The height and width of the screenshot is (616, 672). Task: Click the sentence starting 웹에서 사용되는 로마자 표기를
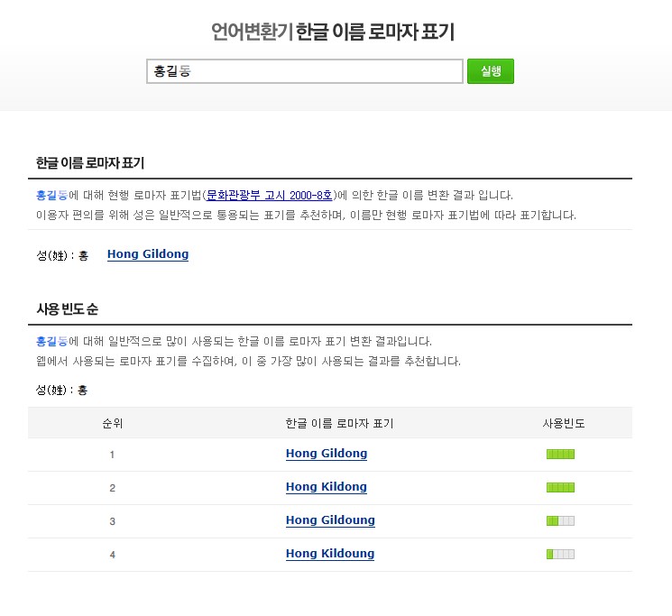pyautogui.click(x=249, y=361)
